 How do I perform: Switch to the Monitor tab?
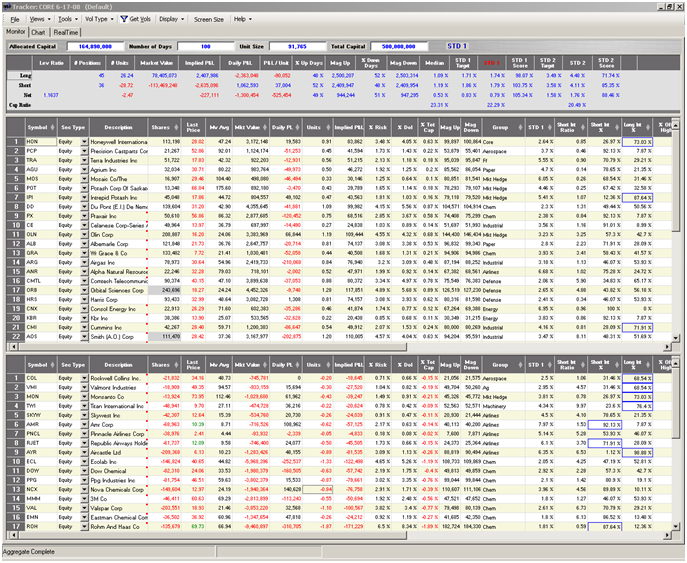[x=16, y=32]
